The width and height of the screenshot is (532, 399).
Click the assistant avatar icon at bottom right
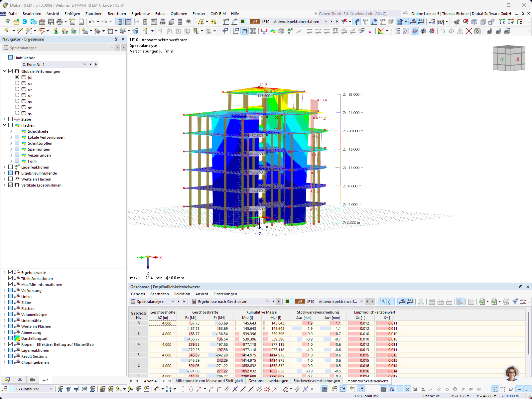click(512, 373)
